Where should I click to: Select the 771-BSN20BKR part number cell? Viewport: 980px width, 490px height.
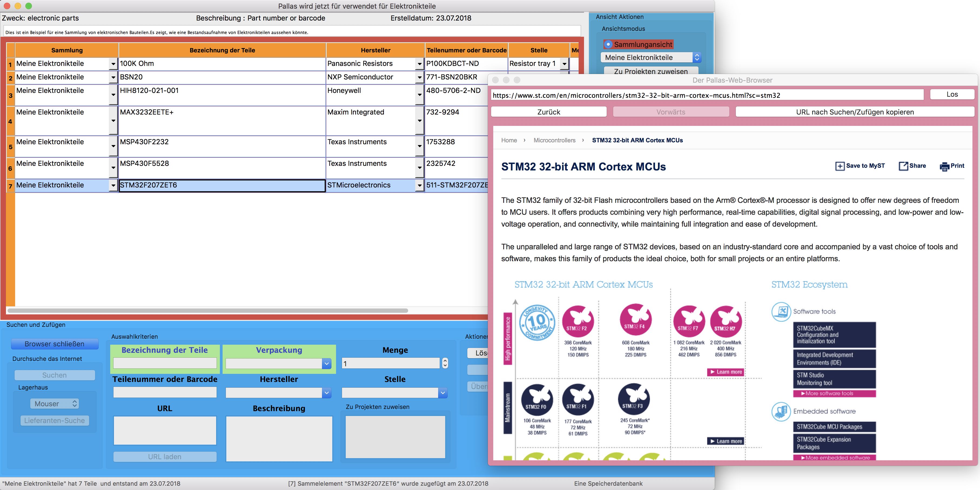click(456, 77)
